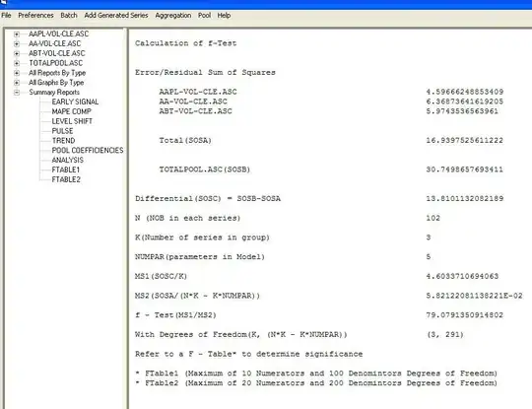Click the f-Test value 79.0791350914802
The image size is (532, 409).
pos(465,315)
